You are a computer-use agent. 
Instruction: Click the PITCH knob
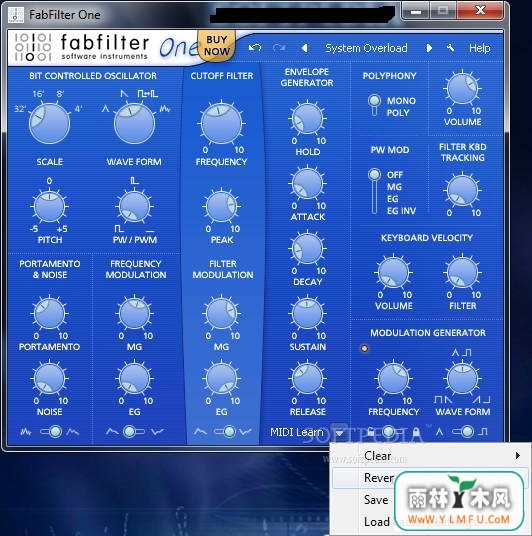pyautogui.click(x=50, y=207)
